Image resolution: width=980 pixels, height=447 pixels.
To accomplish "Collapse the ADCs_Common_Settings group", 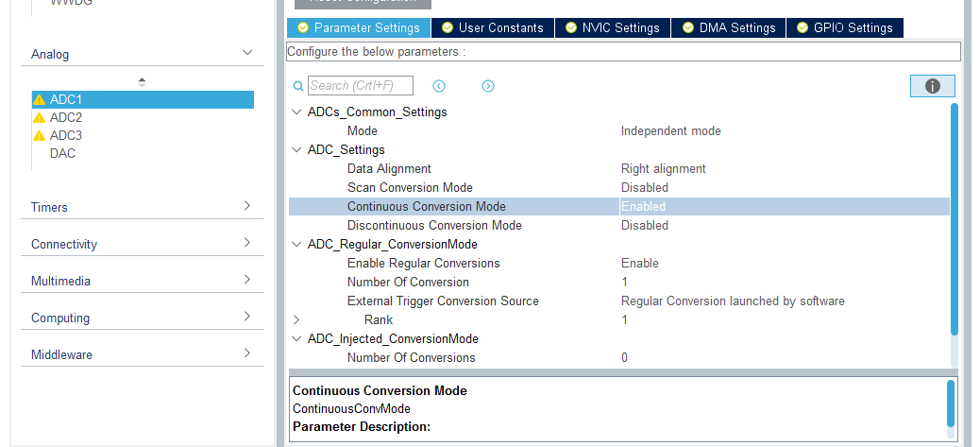I will pos(296,112).
